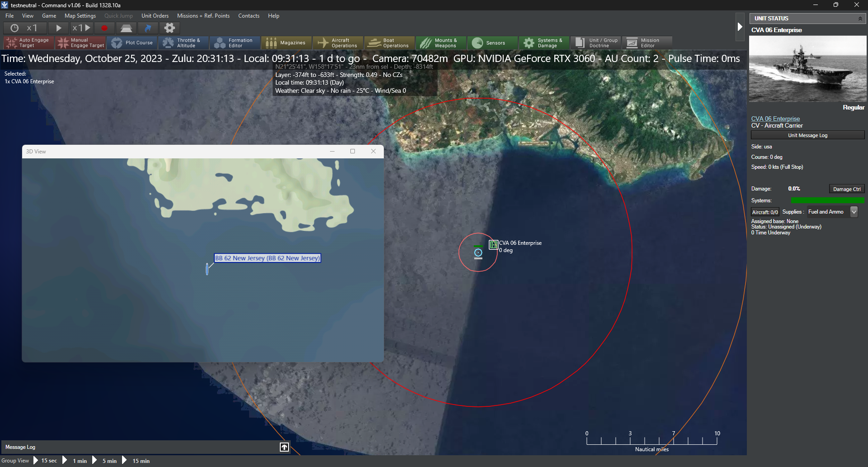Open the Unit Orders menu

click(x=155, y=16)
